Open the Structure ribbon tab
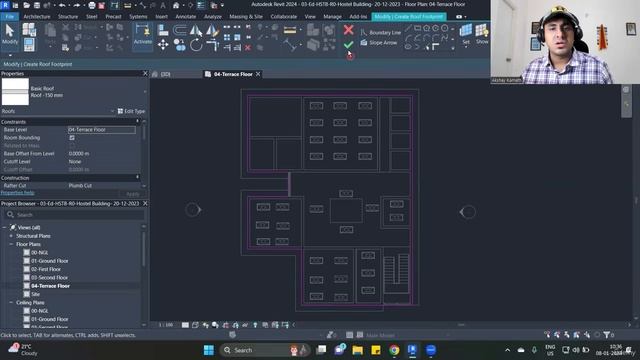 point(68,17)
